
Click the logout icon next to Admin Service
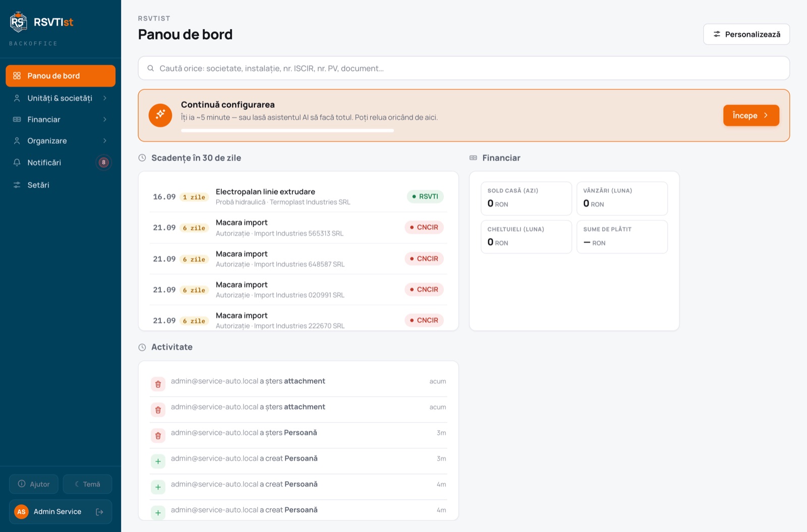click(x=99, y=511)
